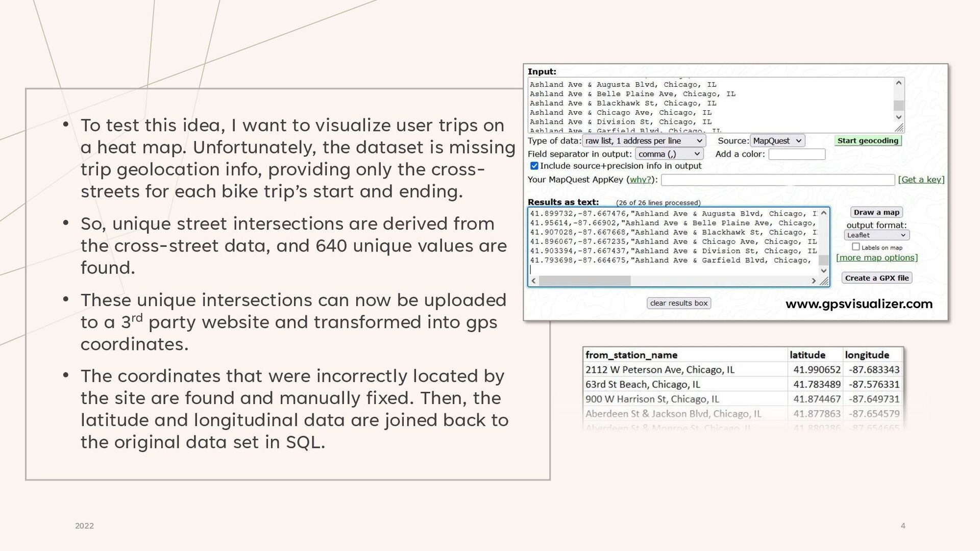Select latitude value 41.874467
This screenshot has height=551, width=980.
tap(817, 399)
